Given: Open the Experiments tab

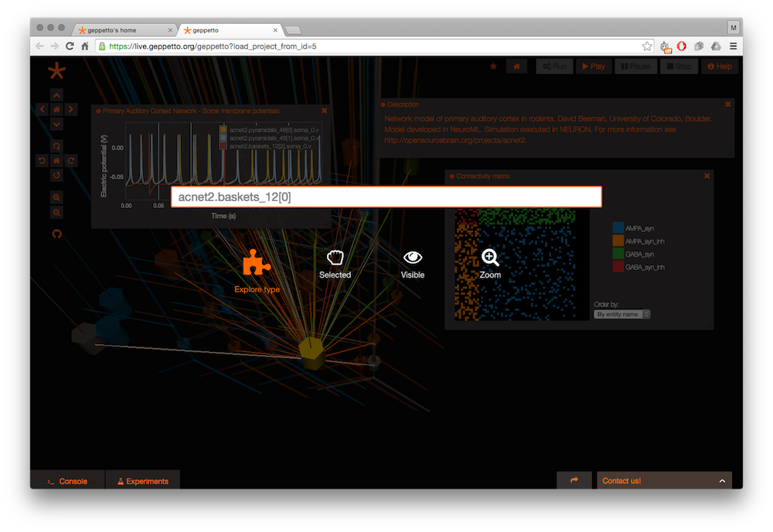Looking at the screenshot, I should point(143,481).
